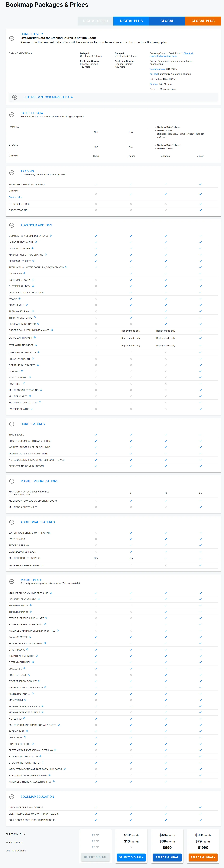The height and width of the screenshot is (868, 224).
Task: Collapse the Market Visualizations section
Action: click(x=12, y=481)
